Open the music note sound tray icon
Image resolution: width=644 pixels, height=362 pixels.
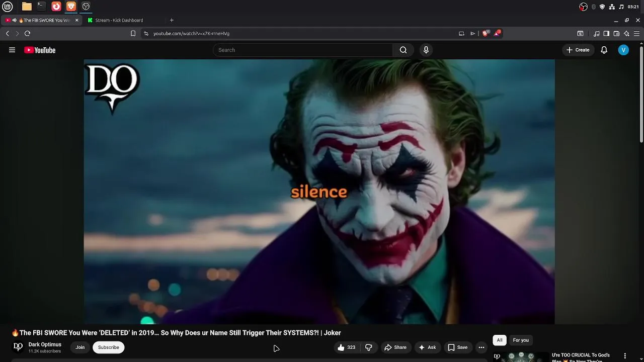621,7
